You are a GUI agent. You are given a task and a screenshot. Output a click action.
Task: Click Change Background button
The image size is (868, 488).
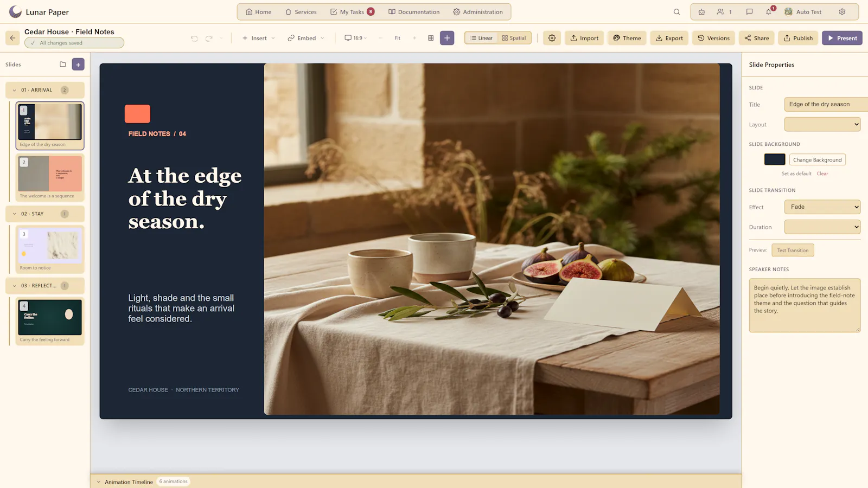(x=818, y=160)
